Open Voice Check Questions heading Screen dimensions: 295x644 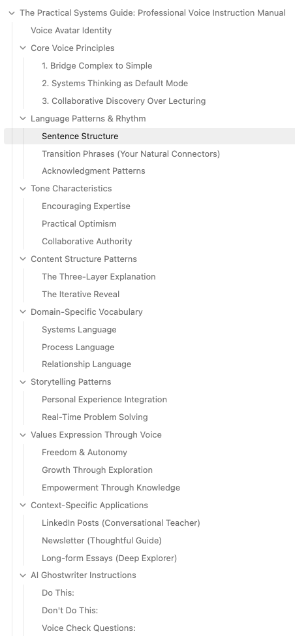tap(89, 628)
